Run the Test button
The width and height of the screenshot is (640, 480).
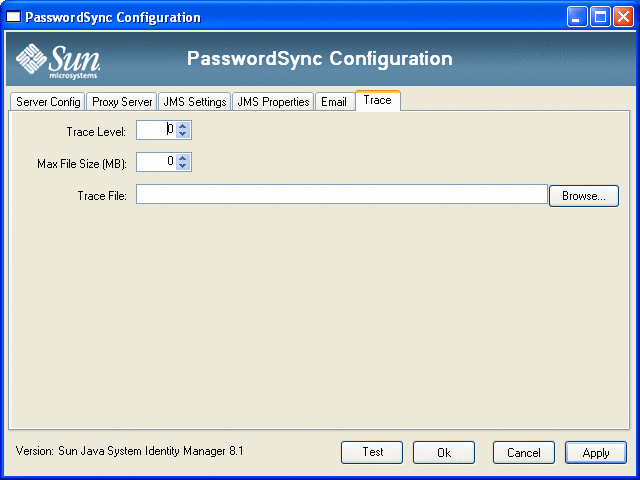(x=372, y=452)
